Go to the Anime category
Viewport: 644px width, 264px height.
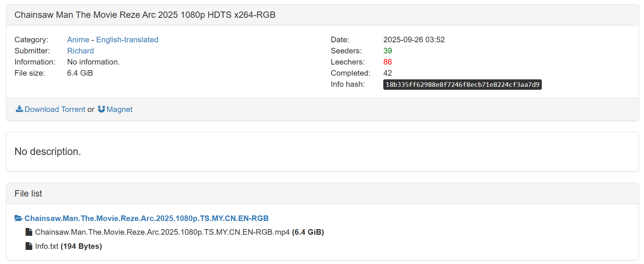(78, 40)
